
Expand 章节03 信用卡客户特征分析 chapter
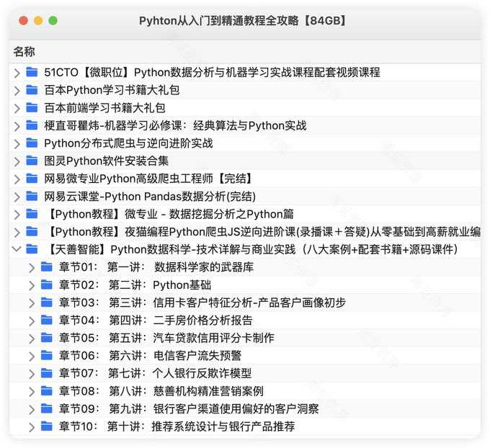click(x=32, y=303)
